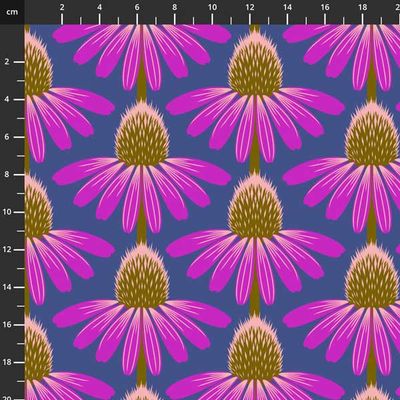
Task: Click the 10 mark on the top ruler
Action: [x=212, y=8]
